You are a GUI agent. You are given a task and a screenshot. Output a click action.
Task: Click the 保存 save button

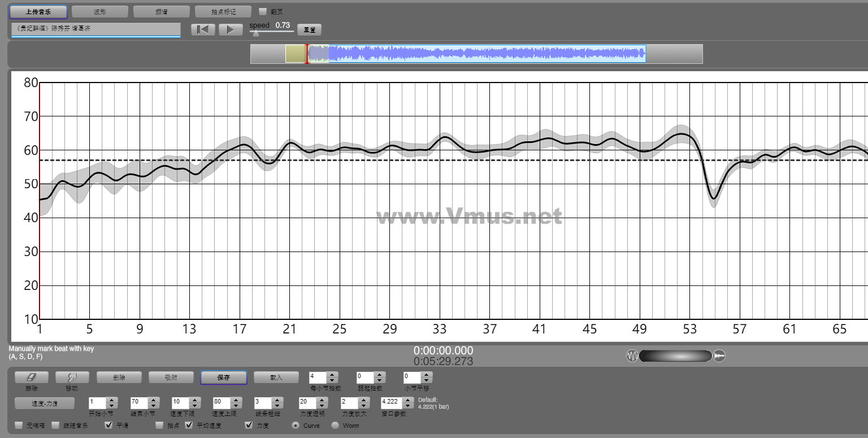point(223,378)
